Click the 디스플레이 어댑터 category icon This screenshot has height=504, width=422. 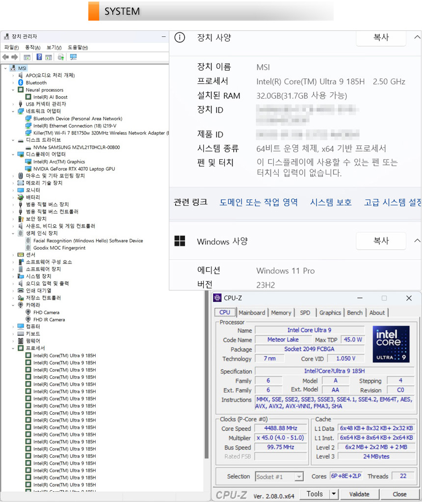pyautogui.click(x=21, y=154)
